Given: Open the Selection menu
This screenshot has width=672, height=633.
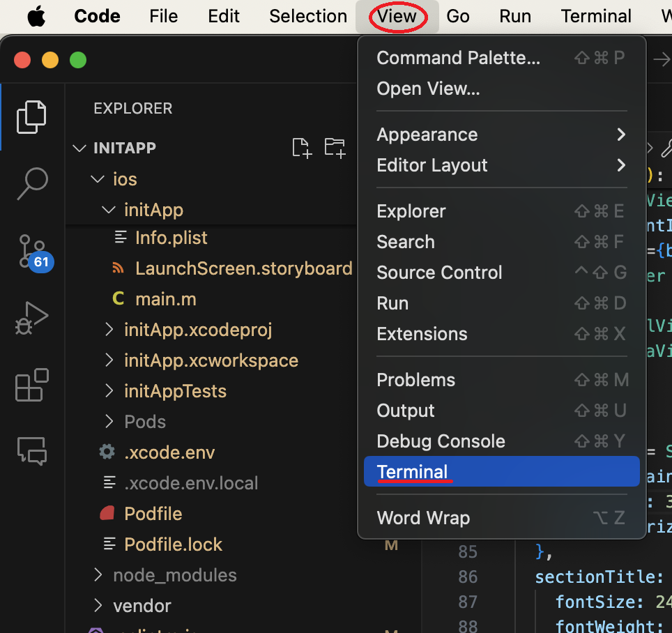Looking at the screenshot, I should (x=308, y=16).
